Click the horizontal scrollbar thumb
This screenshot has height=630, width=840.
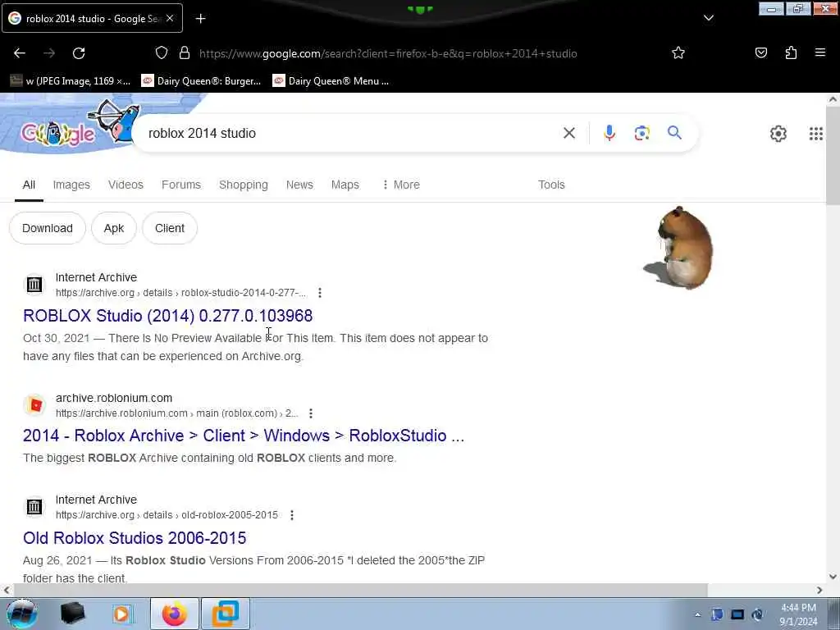point(360,590)
